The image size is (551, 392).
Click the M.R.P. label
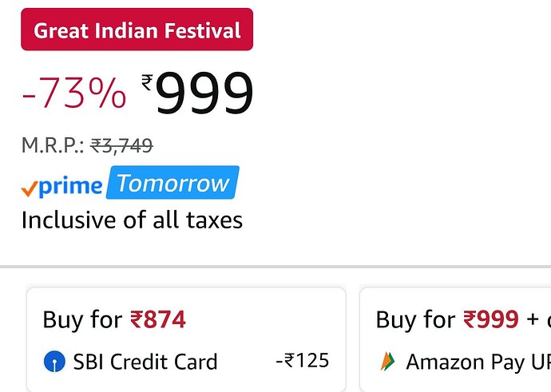point(52,145)
